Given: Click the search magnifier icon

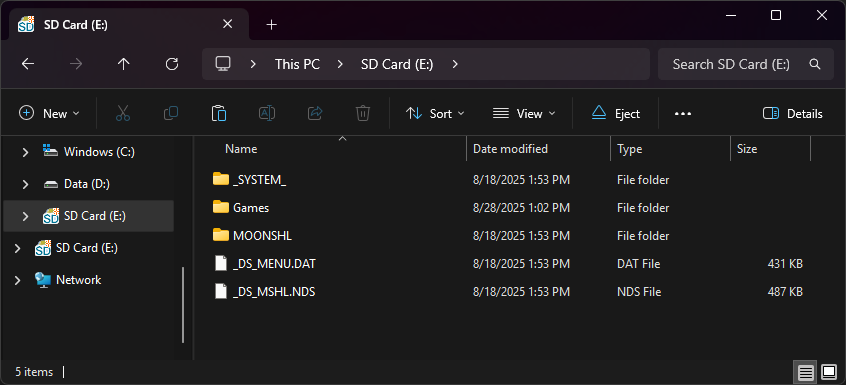Looking at the screenshot, I should tap(815, 64).
